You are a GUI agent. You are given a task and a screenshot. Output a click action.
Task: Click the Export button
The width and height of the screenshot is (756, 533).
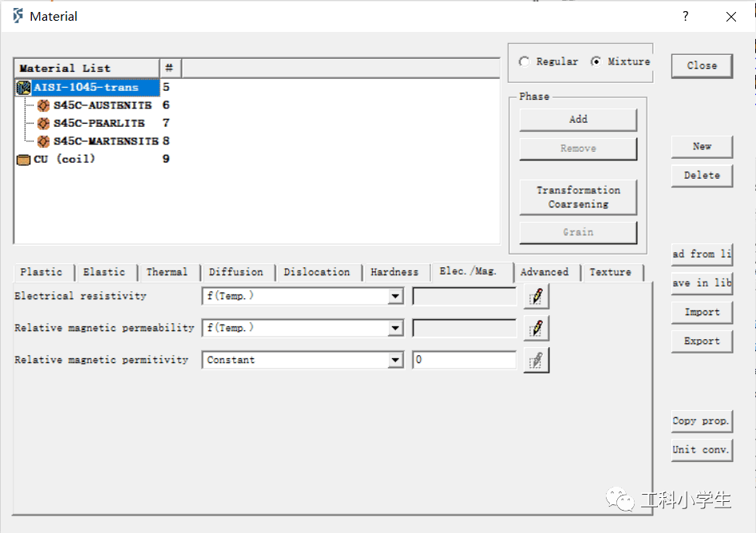point(702,342)
